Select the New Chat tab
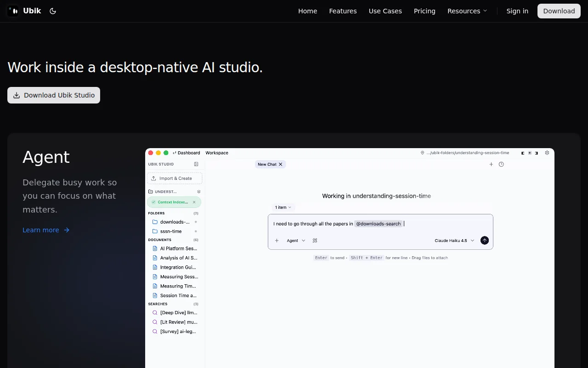Image resolution: width=588 pixels, height=368 pixels. pos(267,164)
